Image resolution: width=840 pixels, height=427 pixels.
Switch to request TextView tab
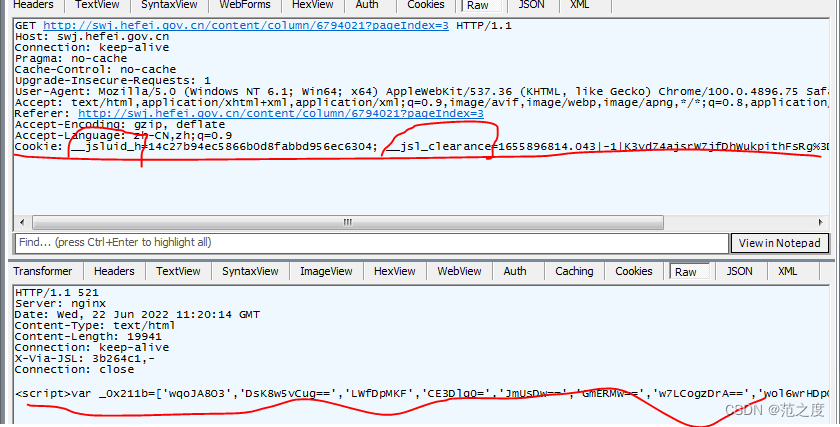(97, 5)
